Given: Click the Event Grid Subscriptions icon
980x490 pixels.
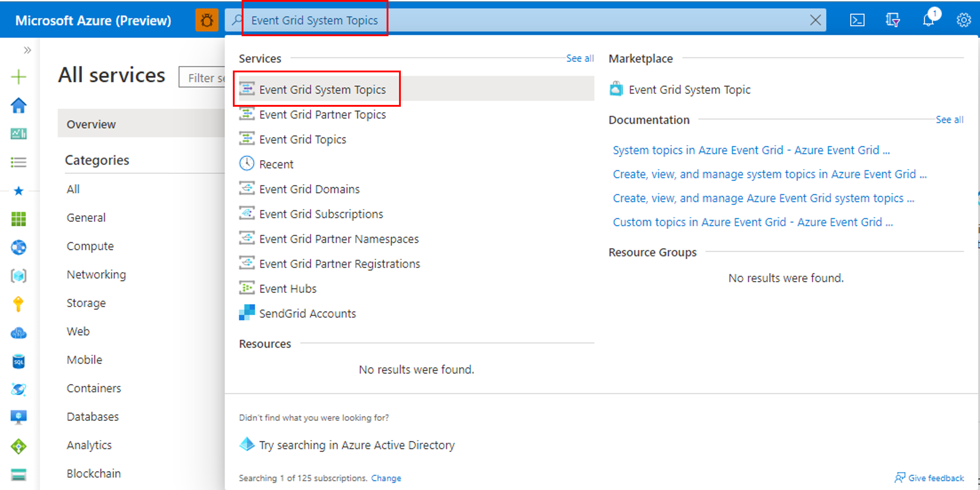Looking at the screenshot, I should [248, 213].
